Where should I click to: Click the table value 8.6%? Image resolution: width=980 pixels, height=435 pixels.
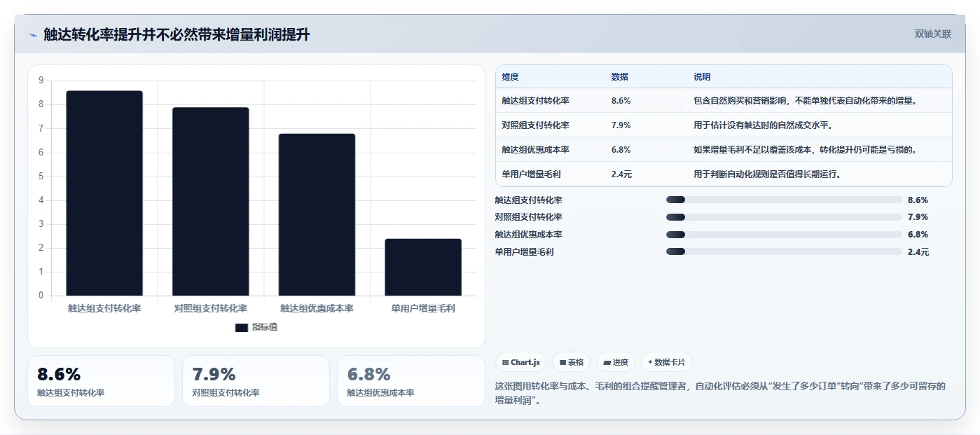[621, 101]
